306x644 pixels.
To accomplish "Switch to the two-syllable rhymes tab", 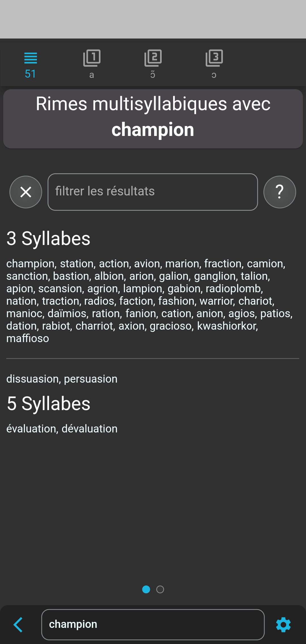I will (153, 65).
